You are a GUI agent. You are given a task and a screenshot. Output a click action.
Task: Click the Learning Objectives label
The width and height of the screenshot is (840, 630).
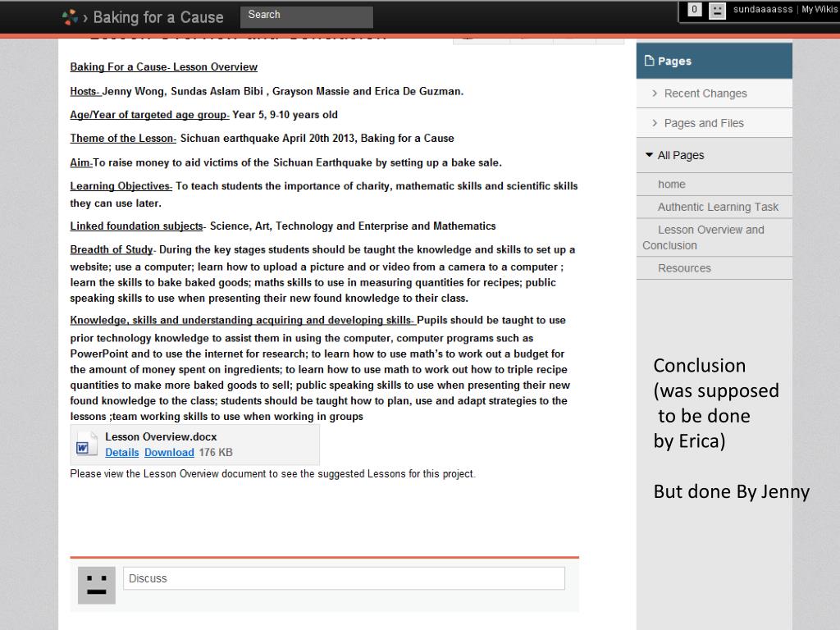[121, 186]
